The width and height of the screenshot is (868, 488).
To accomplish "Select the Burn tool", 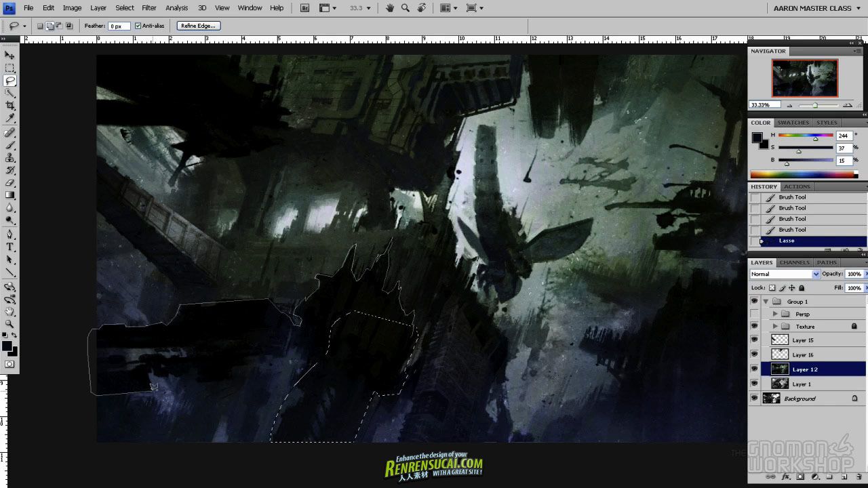I will pyautogui.click(x=9, y=220).
